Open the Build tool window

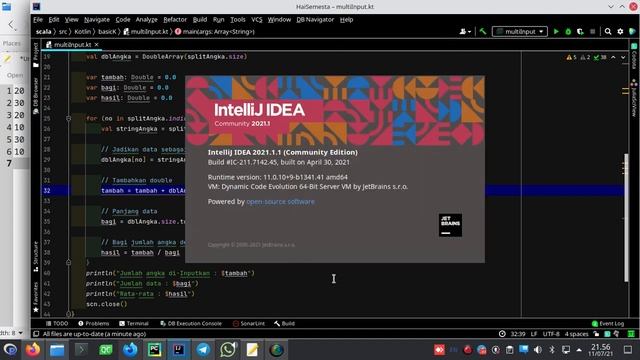click(x=284, y=323)
